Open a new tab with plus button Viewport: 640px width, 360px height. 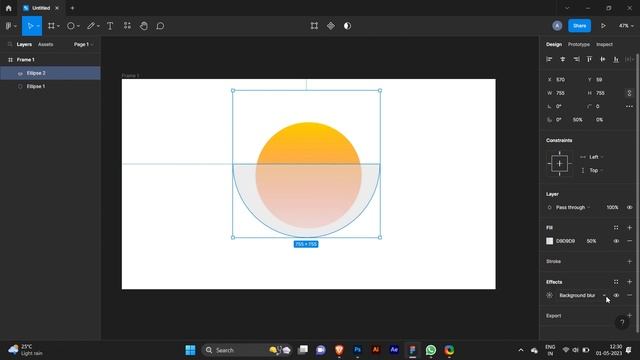[72, 8]
